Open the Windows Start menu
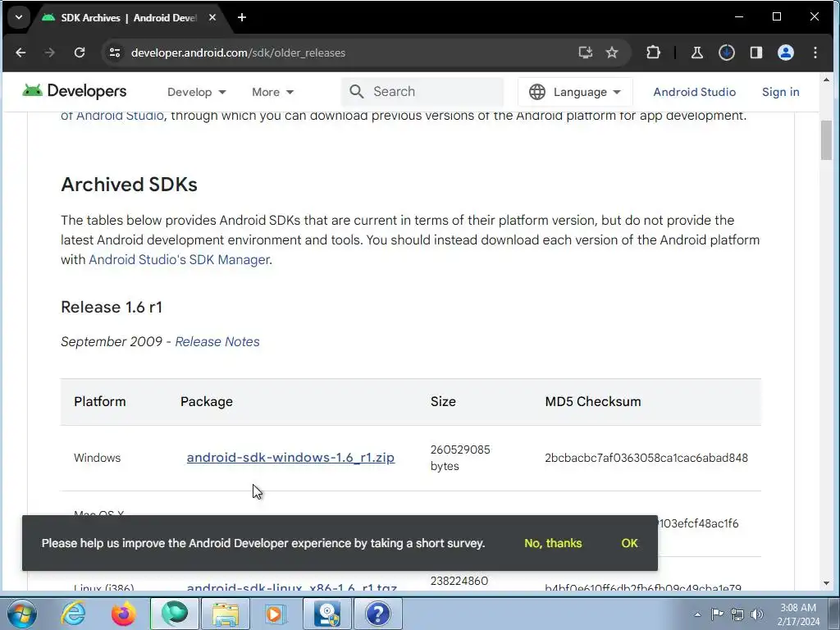The image size is (840, 630). (21, 614)
